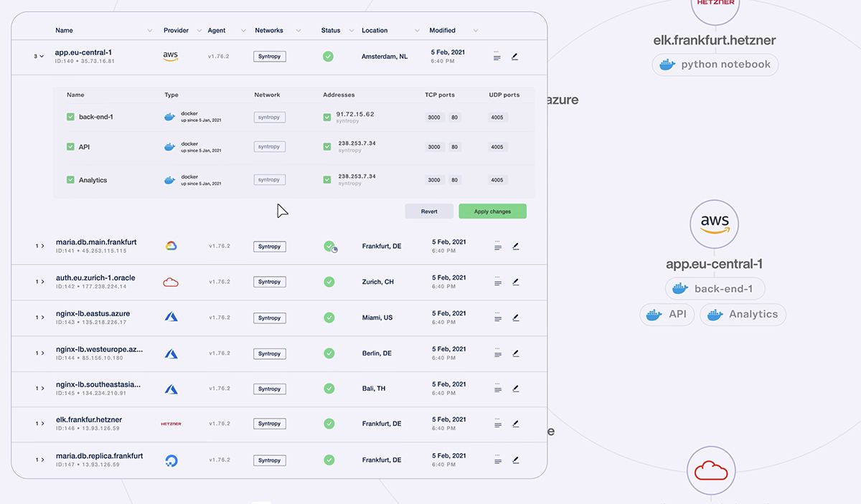The image size is (861, 504).
Task: Open details menu icon for Berlin, DE row
Action: click(498, 353)
